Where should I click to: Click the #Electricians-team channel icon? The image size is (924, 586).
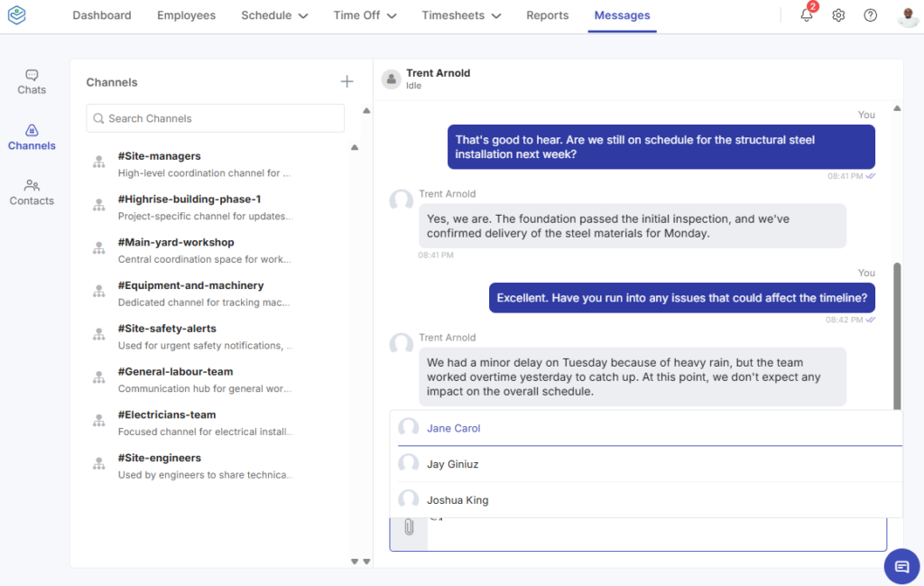(99, 421)
